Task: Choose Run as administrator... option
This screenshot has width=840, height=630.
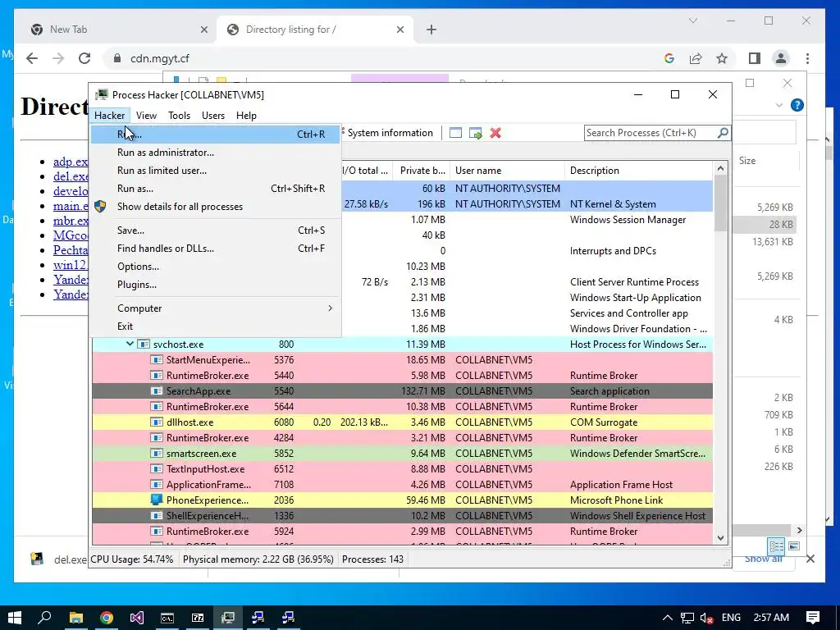Action: pos(215,152)
